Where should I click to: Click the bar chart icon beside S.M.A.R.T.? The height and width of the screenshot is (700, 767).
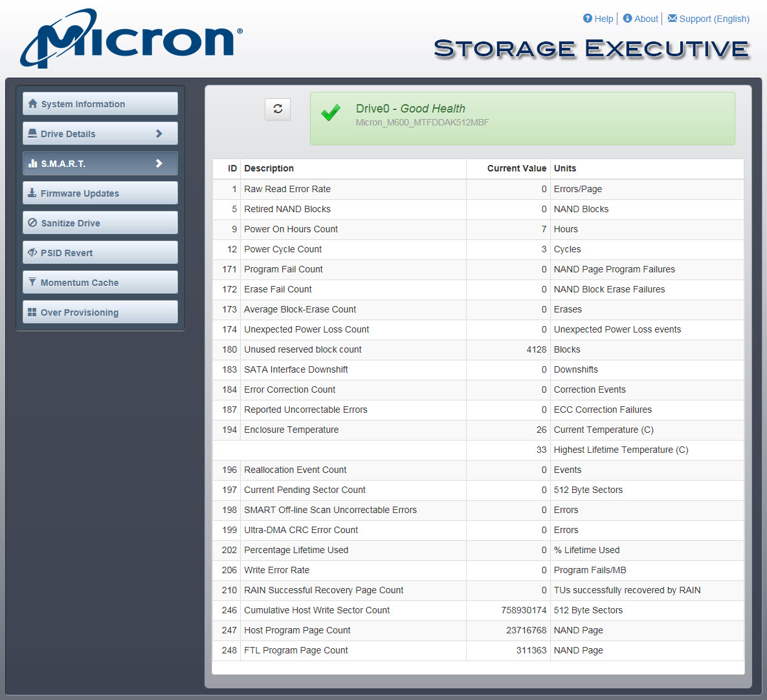(33, 163)
